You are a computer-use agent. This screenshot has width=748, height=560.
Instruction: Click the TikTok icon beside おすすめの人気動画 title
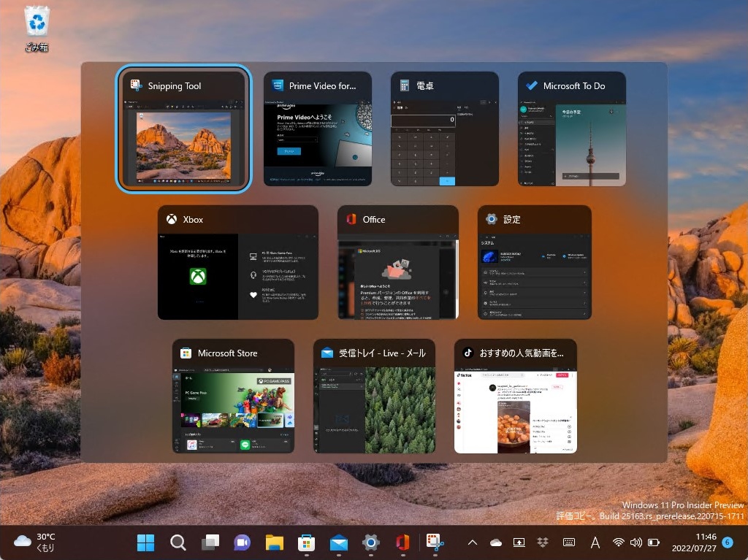(468, 353)
